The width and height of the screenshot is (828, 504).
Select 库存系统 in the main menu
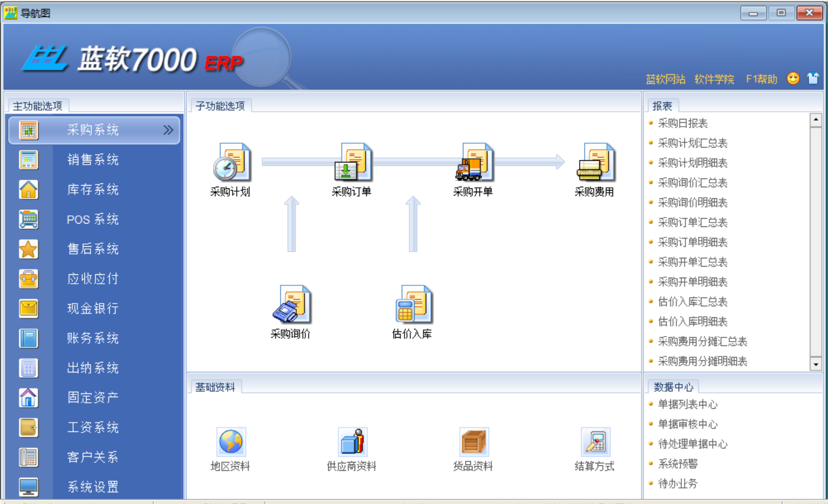[x=93, y=189]
